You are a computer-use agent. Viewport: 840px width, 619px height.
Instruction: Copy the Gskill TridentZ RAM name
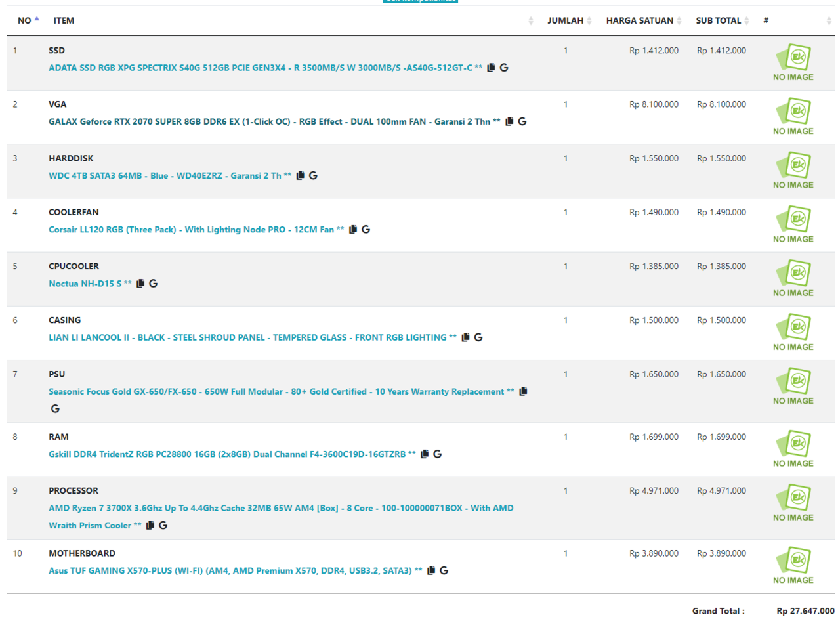click(x=425, y=454)
